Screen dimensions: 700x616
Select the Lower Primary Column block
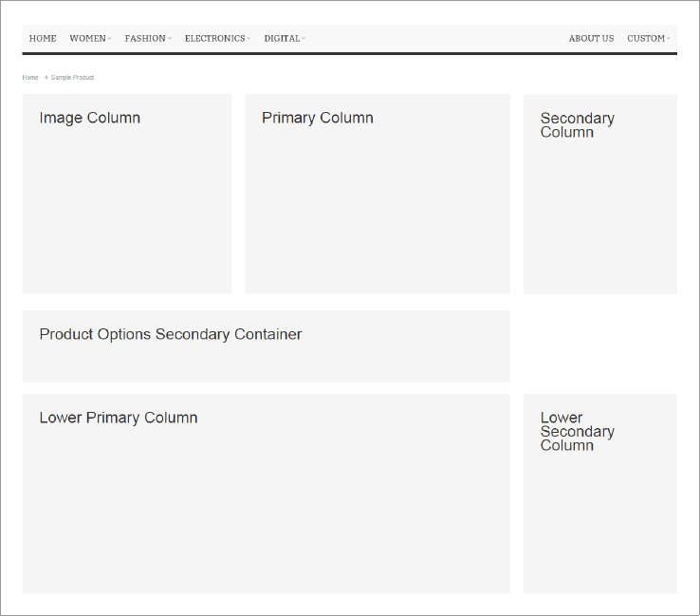[x=266, y=494]
